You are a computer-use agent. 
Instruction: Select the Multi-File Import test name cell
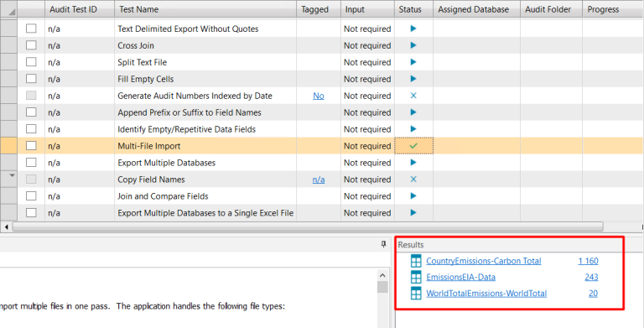pos(205,146)
